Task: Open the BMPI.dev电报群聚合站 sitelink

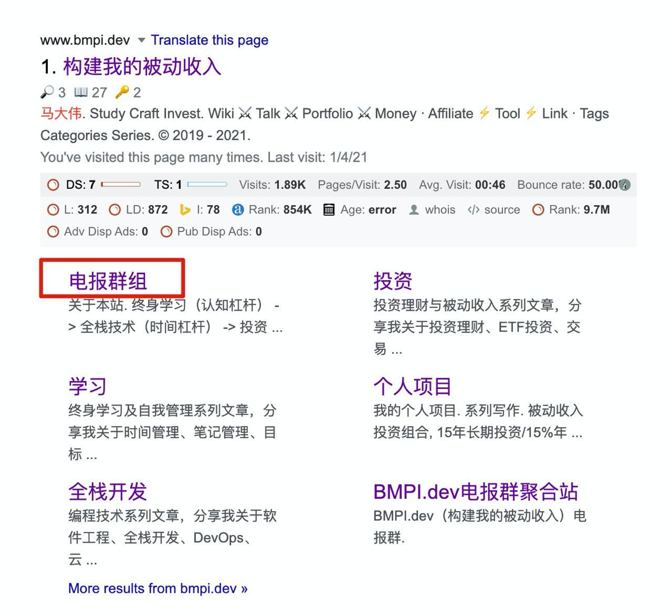Action: (475, 492)
